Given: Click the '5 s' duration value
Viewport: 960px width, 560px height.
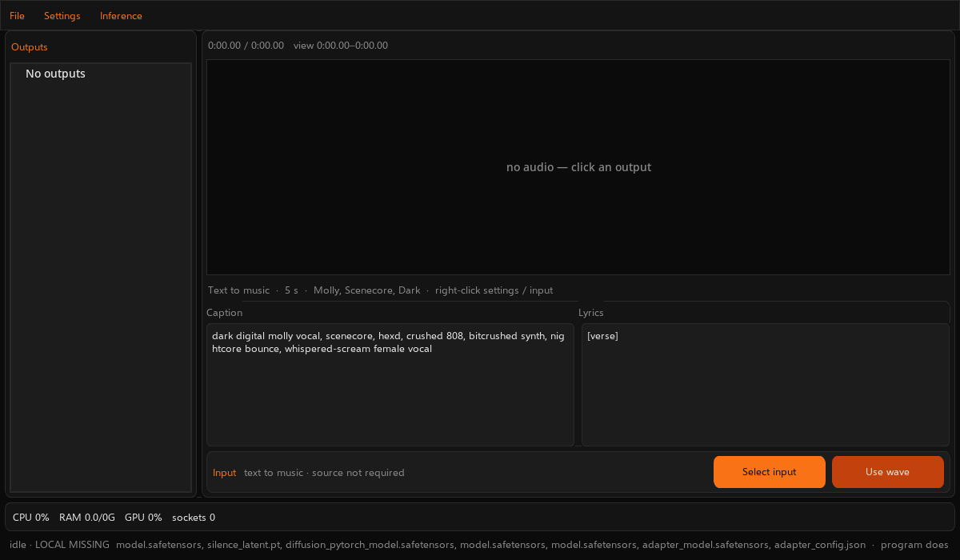Looking at the screenshot, I should tap(291, 290).
